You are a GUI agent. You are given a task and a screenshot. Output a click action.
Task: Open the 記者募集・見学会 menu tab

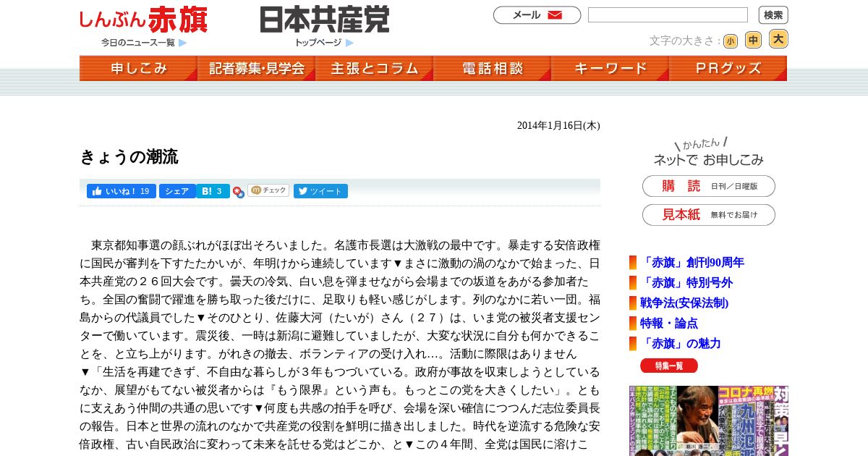[256, 68]
